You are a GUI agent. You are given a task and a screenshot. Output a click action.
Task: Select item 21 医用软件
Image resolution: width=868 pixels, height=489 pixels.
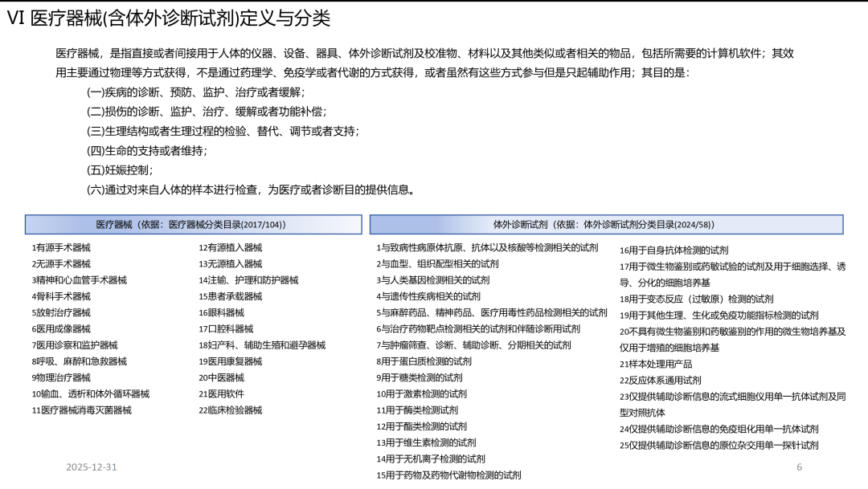coord(221,394)
